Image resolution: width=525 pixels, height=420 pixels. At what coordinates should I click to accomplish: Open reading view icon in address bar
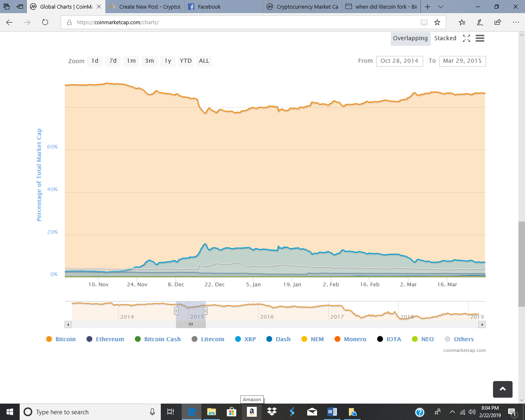pos(424,22)
